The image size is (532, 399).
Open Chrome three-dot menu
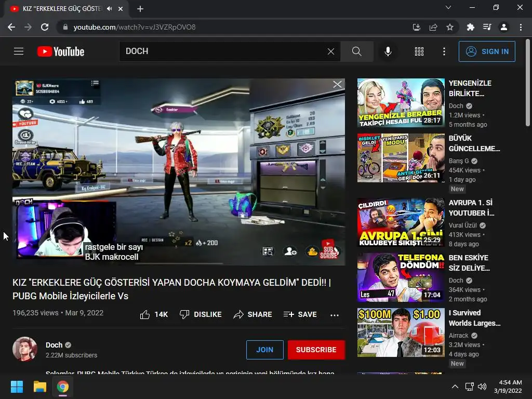pyautogui.click(x=521, y=27)
